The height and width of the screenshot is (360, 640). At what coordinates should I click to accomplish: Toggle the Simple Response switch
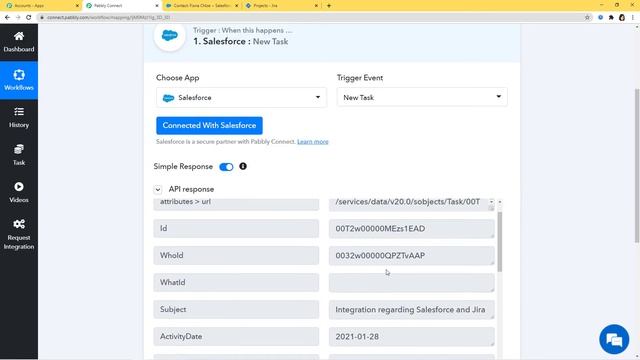click(226, 167)
